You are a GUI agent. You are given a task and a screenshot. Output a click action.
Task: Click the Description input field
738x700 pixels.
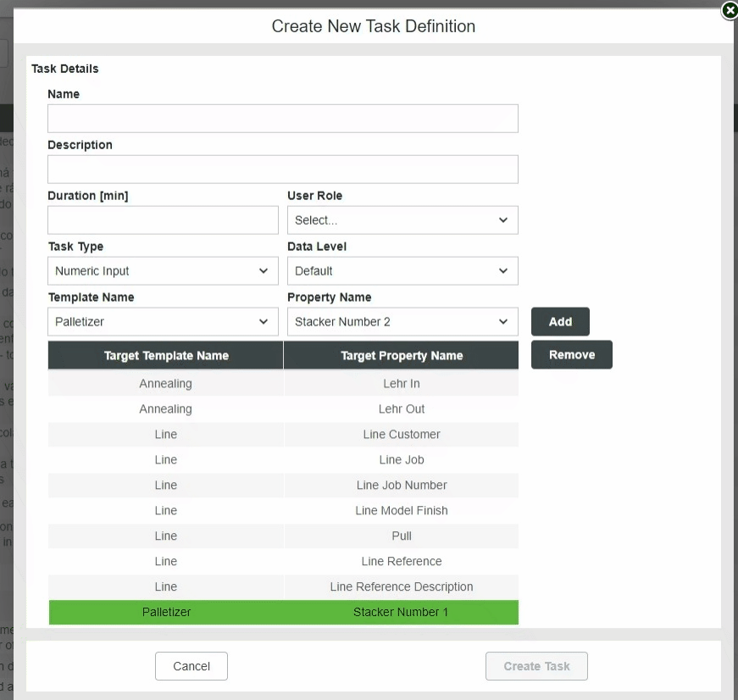[x=283, y=169]
